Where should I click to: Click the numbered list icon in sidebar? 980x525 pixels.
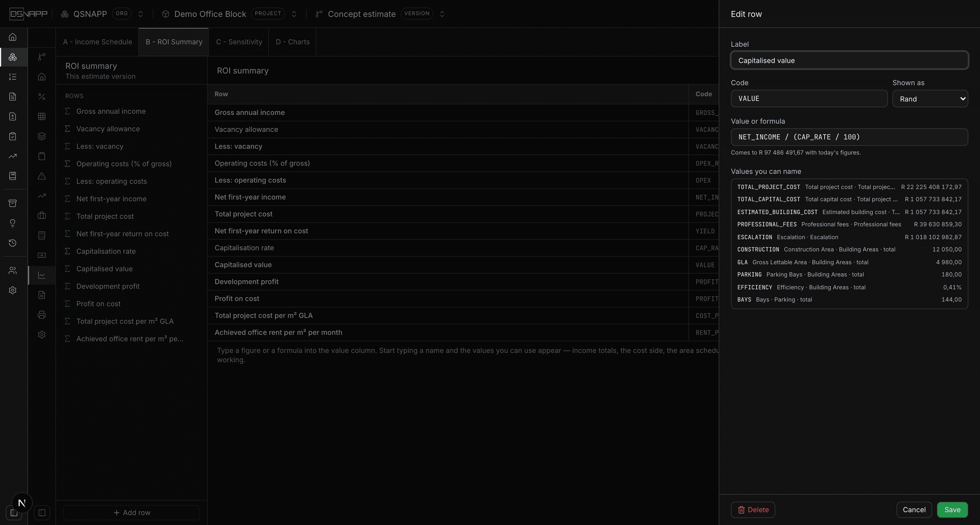13,77
